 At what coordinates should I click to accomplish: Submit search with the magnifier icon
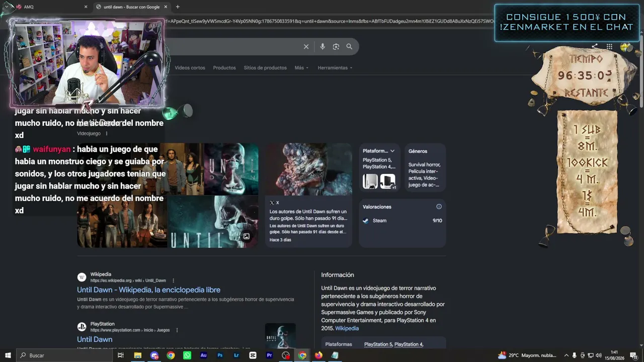point(349,47)
